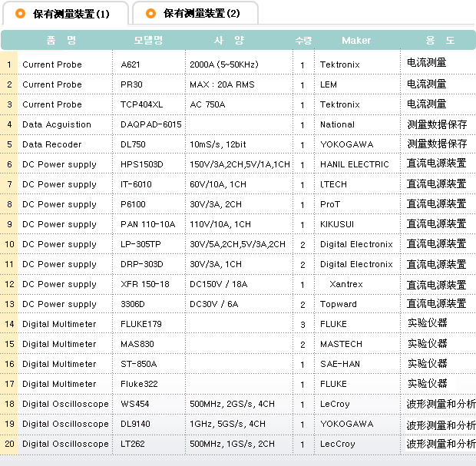Select model LP-305TP
Screen dimensions: 476x466
pyautogui.click(x=140, y=244)
